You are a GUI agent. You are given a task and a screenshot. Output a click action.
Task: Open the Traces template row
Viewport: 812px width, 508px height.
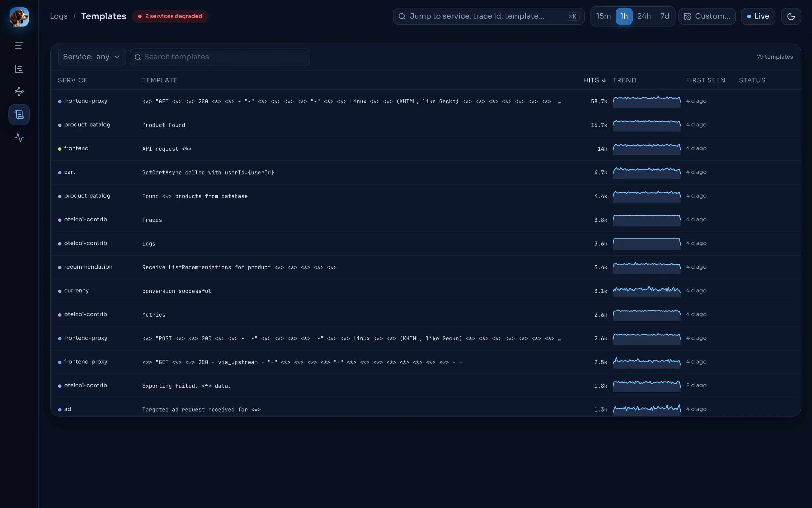425,220
